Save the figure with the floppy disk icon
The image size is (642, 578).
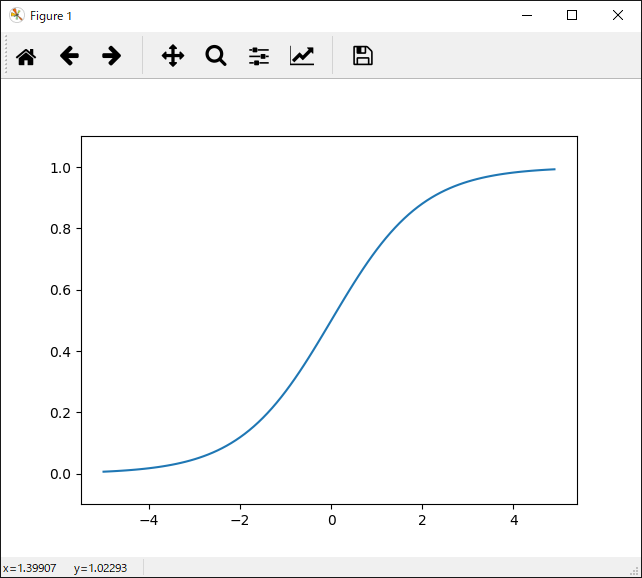pos(363,56)
